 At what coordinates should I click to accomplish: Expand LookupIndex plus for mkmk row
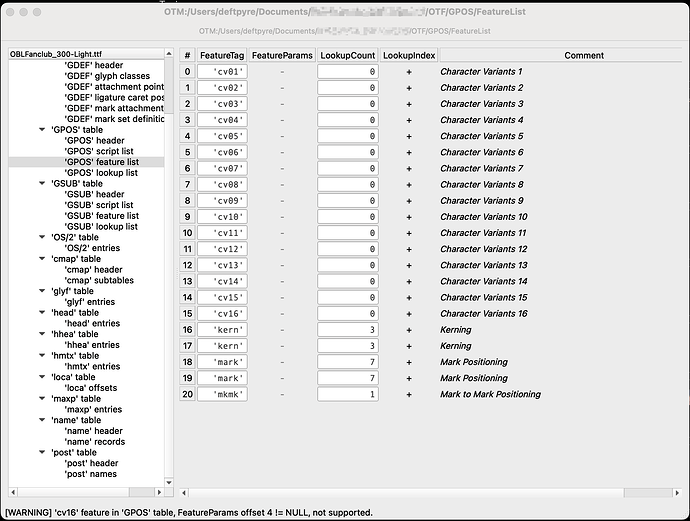[x=409, y=395]
